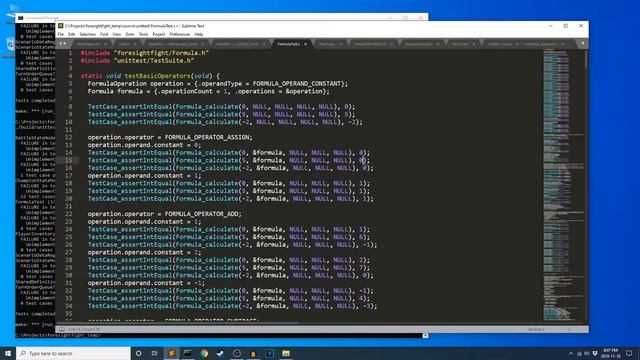Open the Tab Size selector in status bar
640x360 pixels.
[x=536, y=329]
